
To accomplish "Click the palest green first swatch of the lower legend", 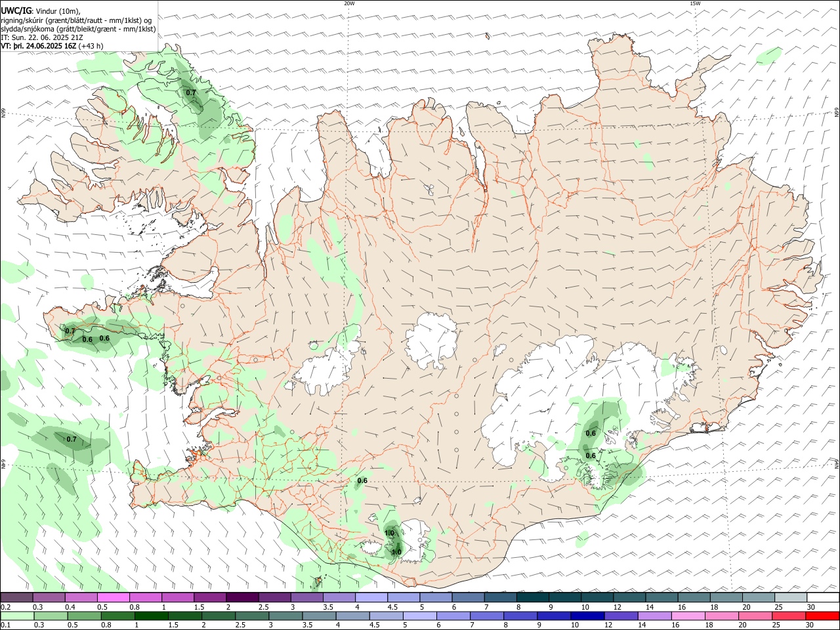I will 16,616.
